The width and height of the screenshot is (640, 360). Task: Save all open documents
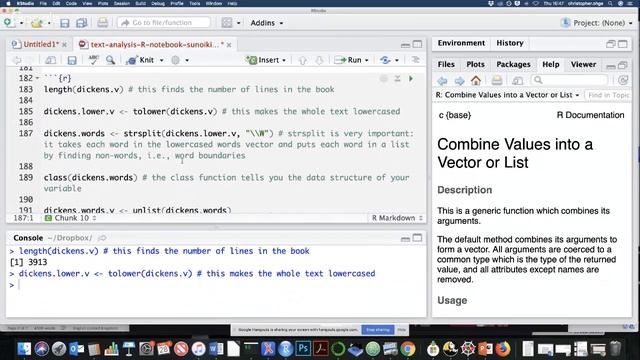pos(82,23)
